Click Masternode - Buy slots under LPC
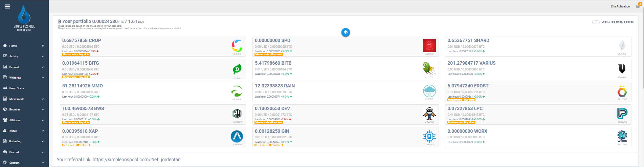This screenshot has height=167, width=644. tap(461, 123)
